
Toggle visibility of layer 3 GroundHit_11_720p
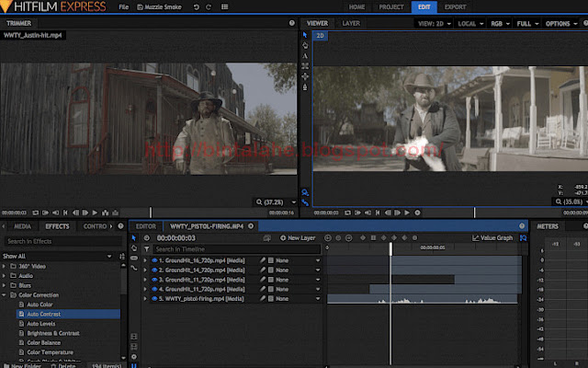(154, 280)
